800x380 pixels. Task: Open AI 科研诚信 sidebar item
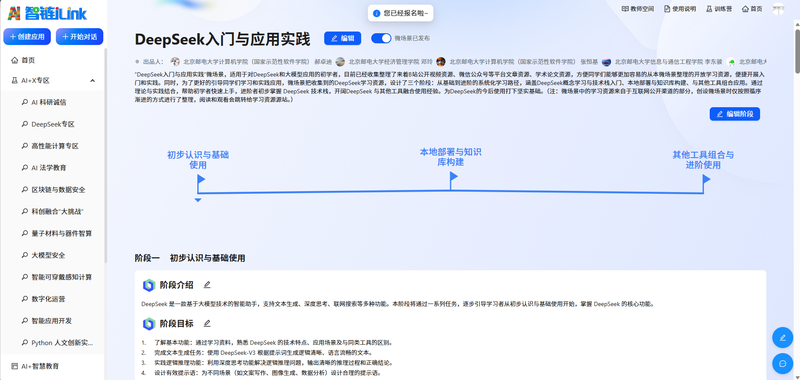click(x=49, y=103)
